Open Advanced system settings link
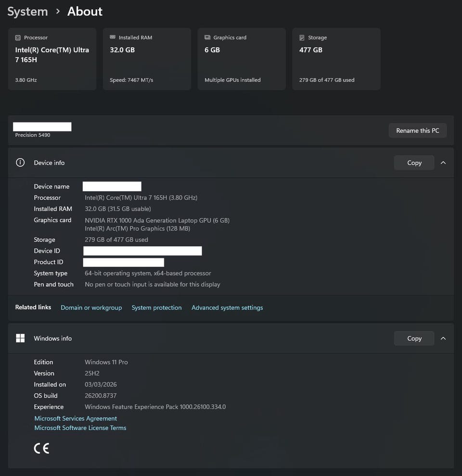 coord(227,308)
